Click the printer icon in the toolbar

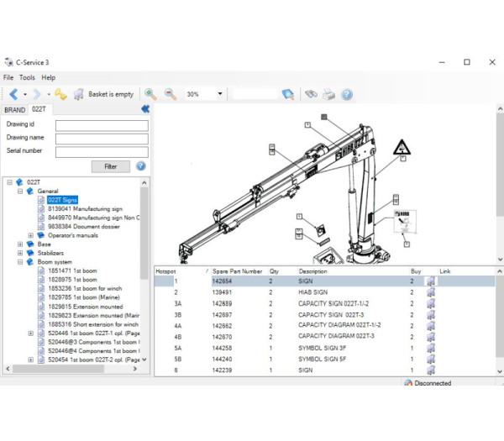tap(328, 94)
